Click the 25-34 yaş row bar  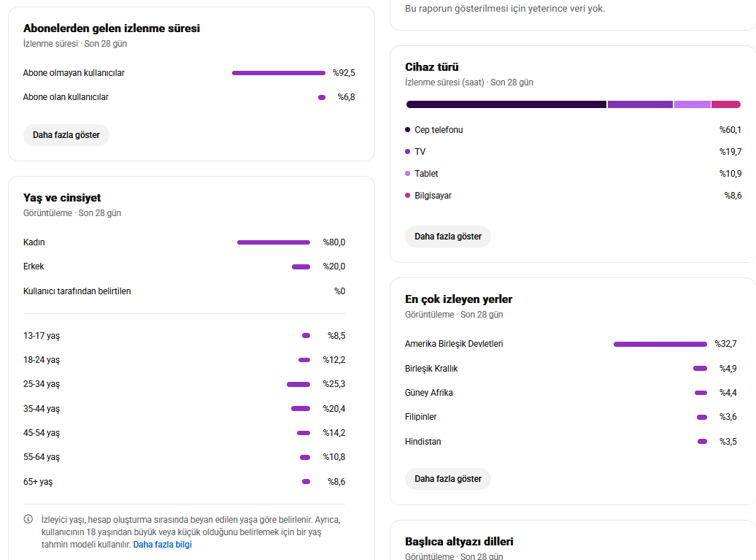click(x=298, y=385)
